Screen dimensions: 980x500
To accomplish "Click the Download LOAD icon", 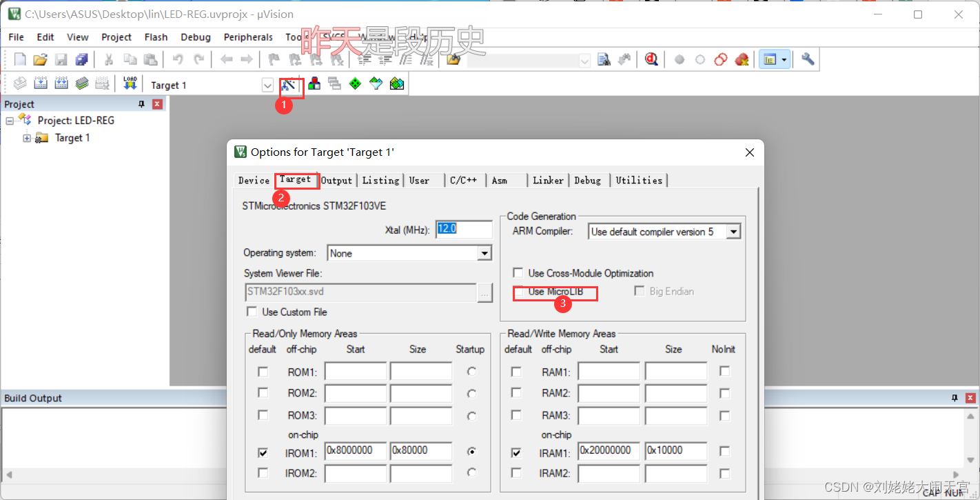I will pyautogui.click(x=130, y=84).
